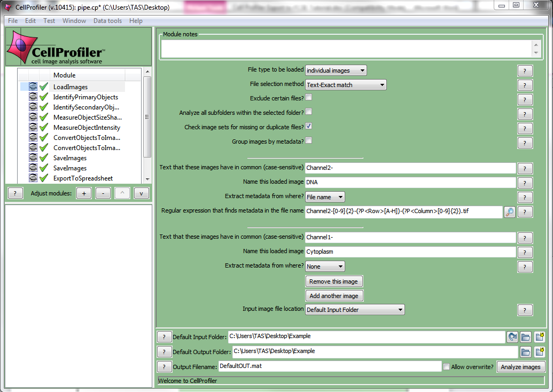Open help for Group images by metadata

[x=525, y=143]
